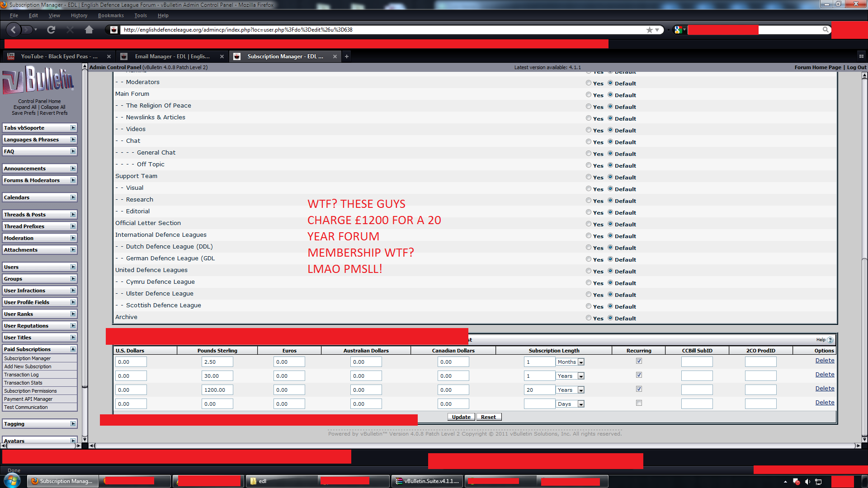Click the Windows Start orb
This screenshot has height=488, width=868.
pyautogui.click(x=12, y=481)
